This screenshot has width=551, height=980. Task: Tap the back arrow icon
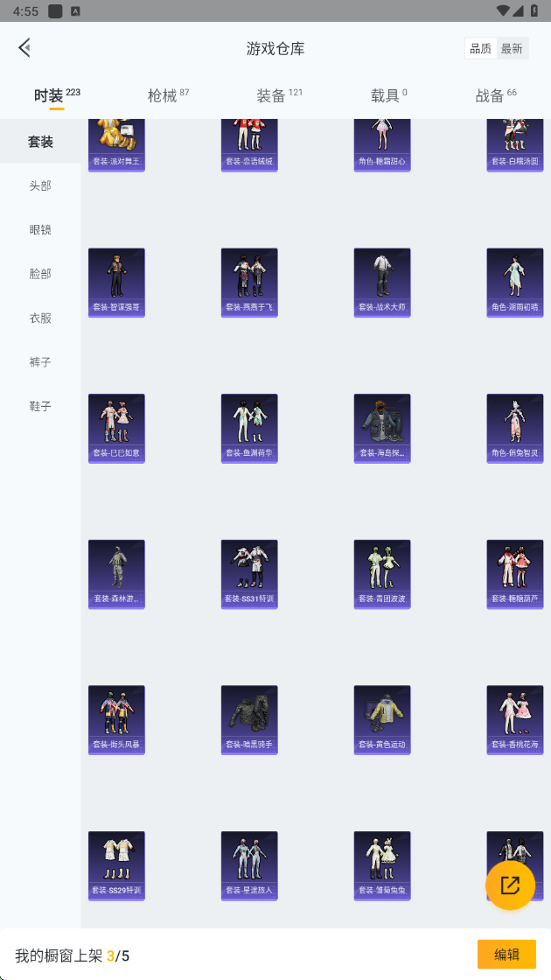tap(24, 47)
